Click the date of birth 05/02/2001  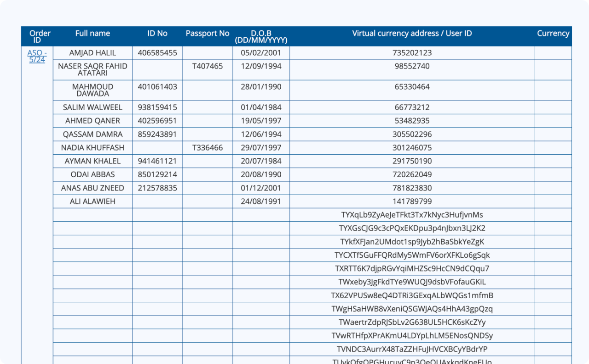pos(261,52)
